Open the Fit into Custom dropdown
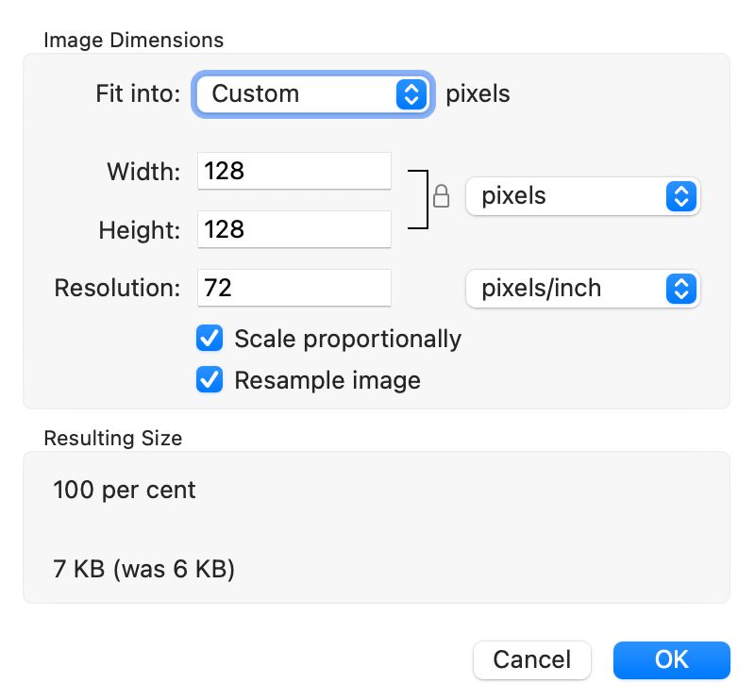 [313, 94]
